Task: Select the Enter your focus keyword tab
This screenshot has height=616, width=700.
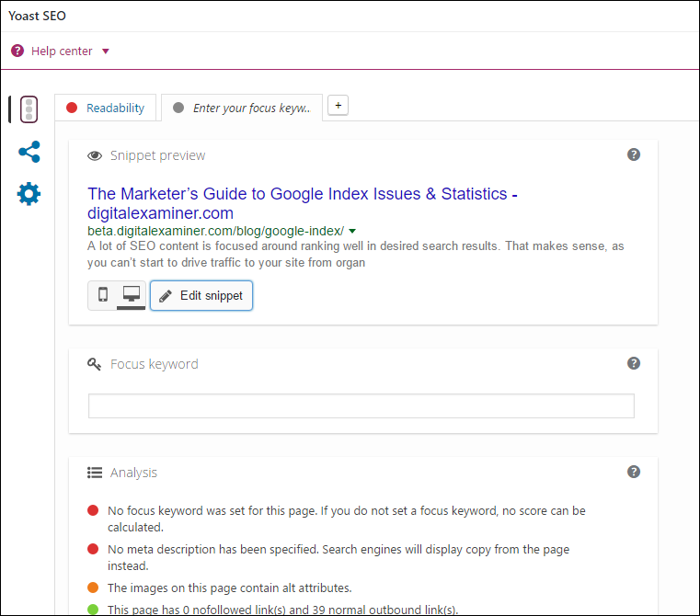Action: pyautogui.click(x=242, y=108)
